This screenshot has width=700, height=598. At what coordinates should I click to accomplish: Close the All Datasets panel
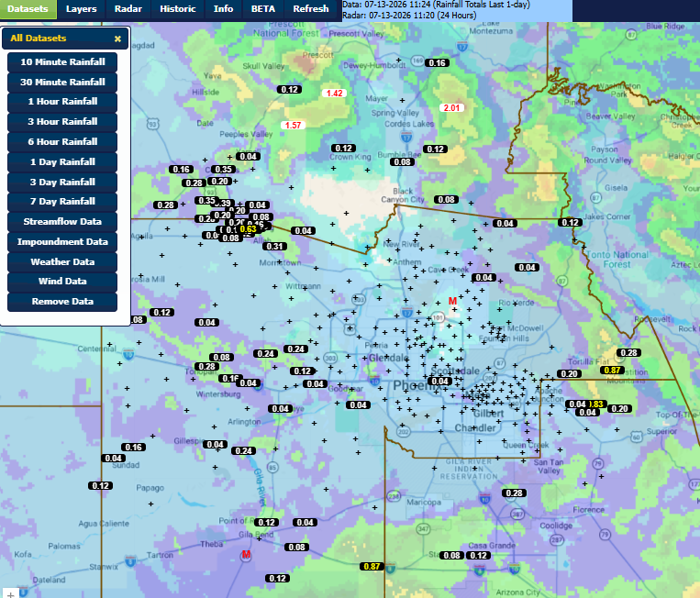(x=117, y=39)
